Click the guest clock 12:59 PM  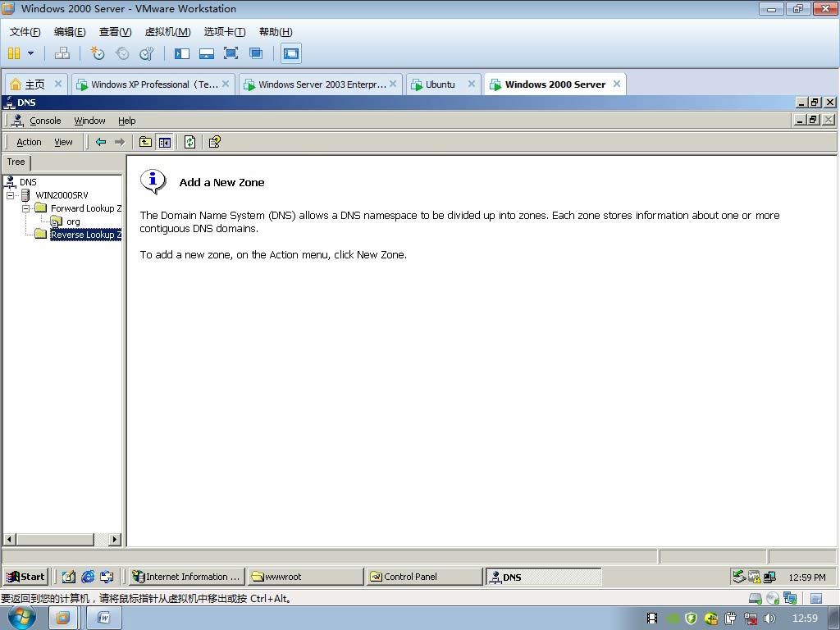tap(807, 577)
